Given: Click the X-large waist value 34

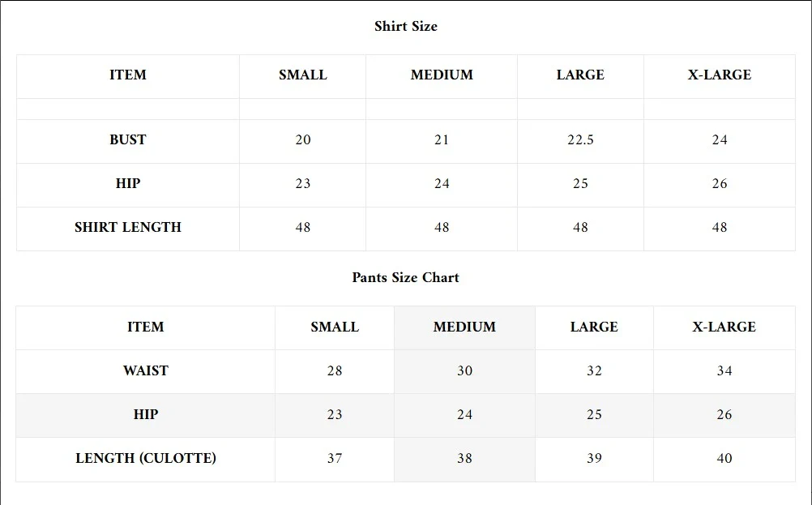Looking at the screenshot, I should pos(724,370).
